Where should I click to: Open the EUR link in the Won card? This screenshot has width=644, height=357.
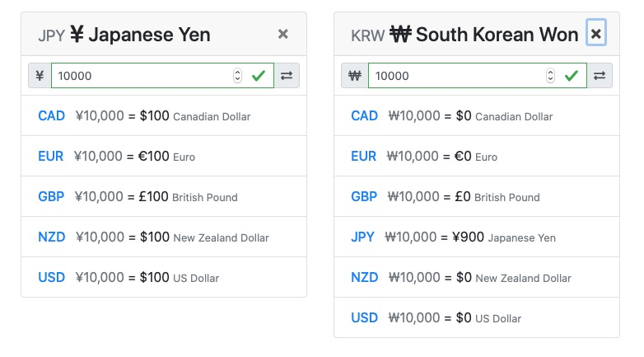tap(363, 157)
